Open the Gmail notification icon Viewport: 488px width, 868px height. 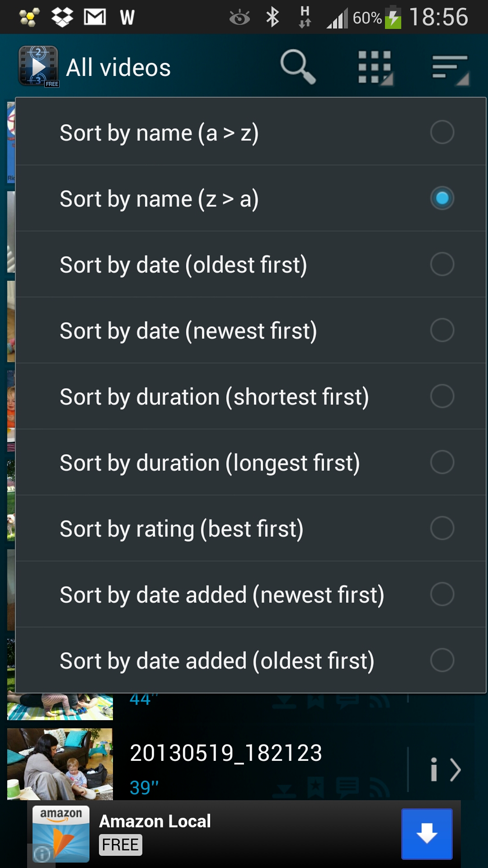pyautogui.click(x=95, y=18)
